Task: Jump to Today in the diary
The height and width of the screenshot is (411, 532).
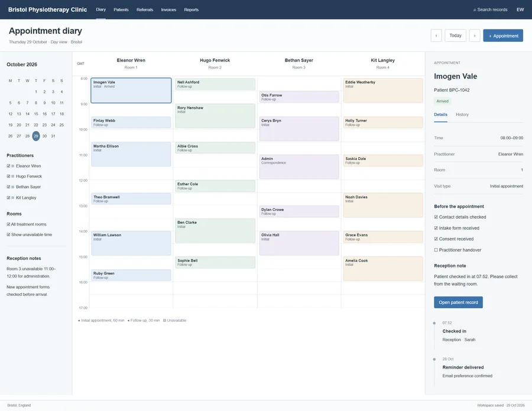Action: [455, 35]
